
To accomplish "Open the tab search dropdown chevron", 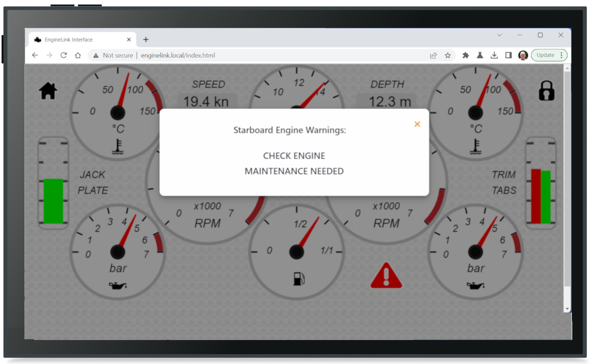I will pyautogui.click(x=500, y=35).
